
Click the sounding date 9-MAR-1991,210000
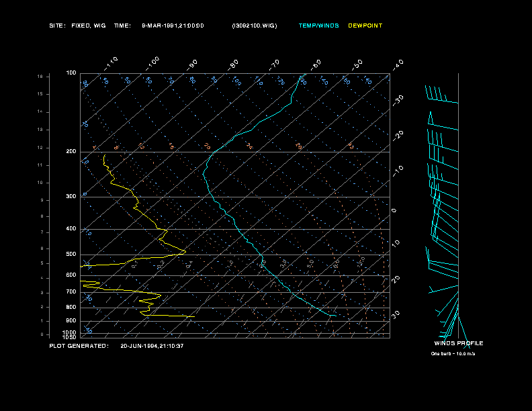(173, 26)
